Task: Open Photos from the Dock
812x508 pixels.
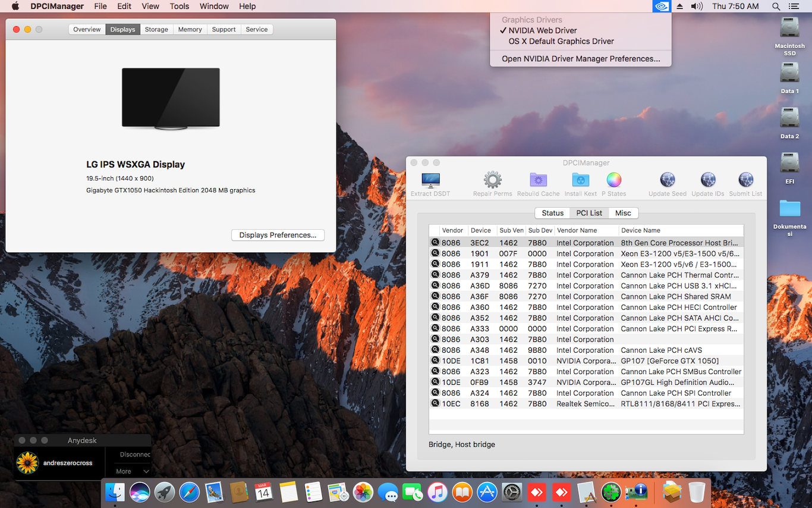Action: [x=363, y=492]
